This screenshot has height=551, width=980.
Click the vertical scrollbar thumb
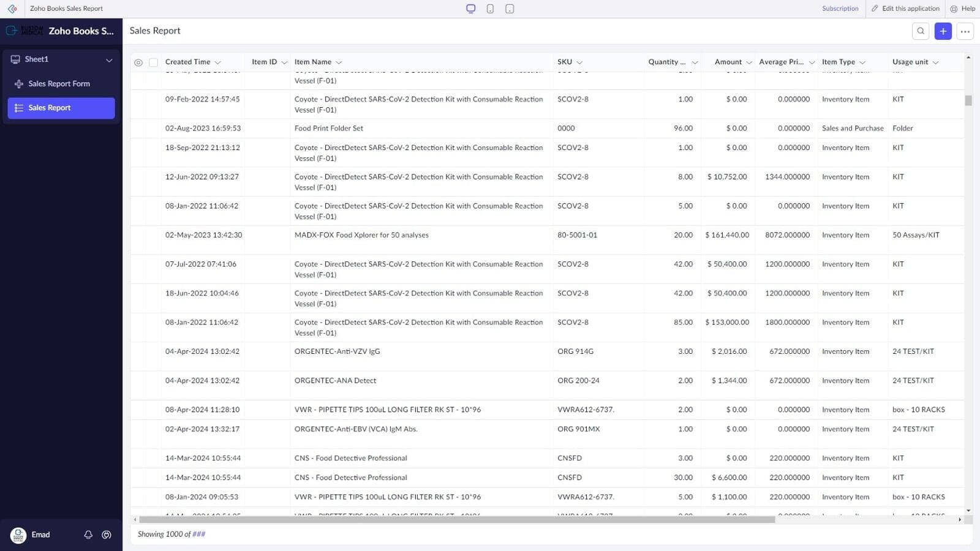pyautogui.click(x=968, y=100)
